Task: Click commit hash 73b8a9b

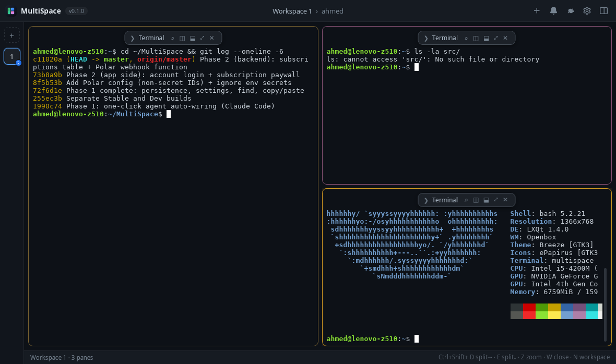Action: tap(48, 75)
